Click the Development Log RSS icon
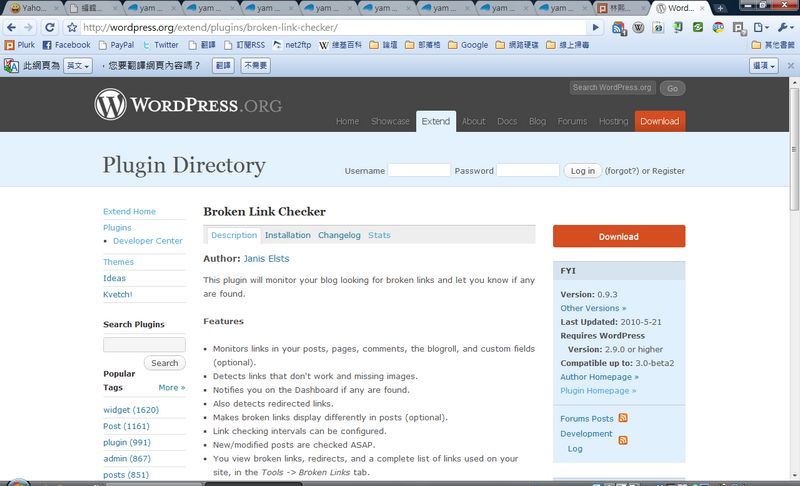 coord(623,440)
